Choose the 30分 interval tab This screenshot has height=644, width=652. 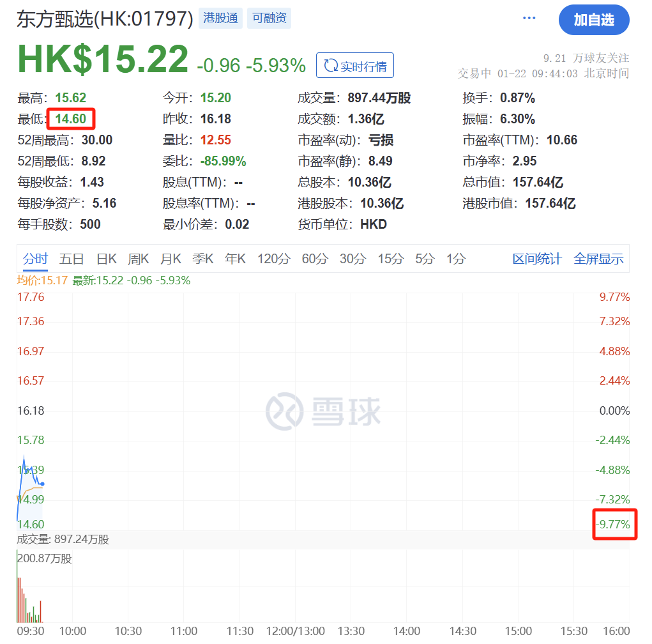click(353, 259)
